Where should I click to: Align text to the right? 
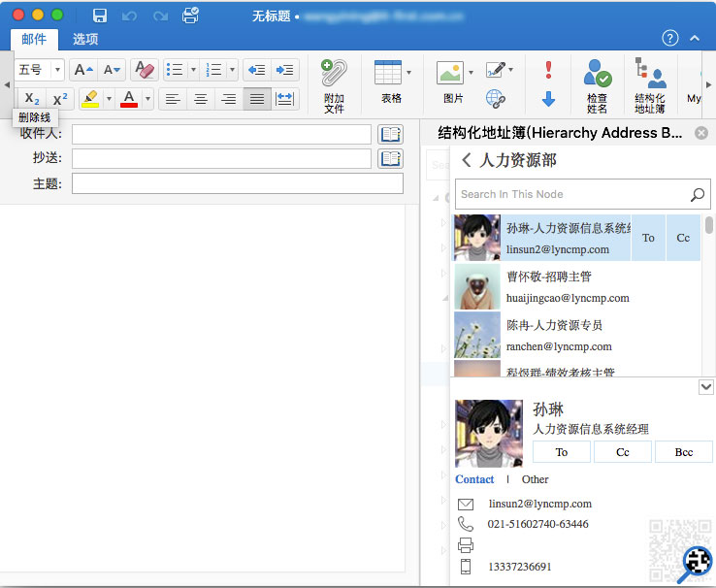click(229, 99)
